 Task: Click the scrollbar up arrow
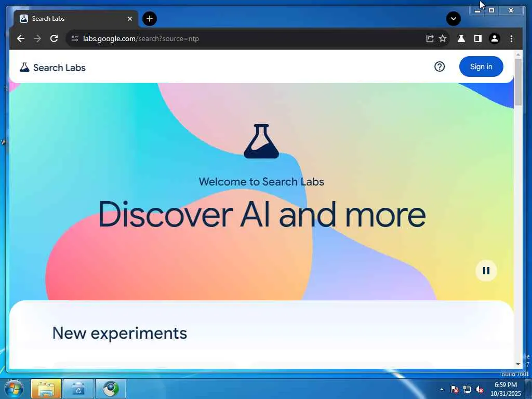(518, 55)
